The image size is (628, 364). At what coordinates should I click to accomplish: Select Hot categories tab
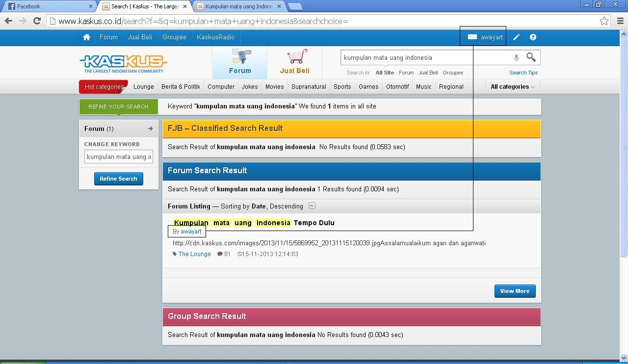pos(104,87)
